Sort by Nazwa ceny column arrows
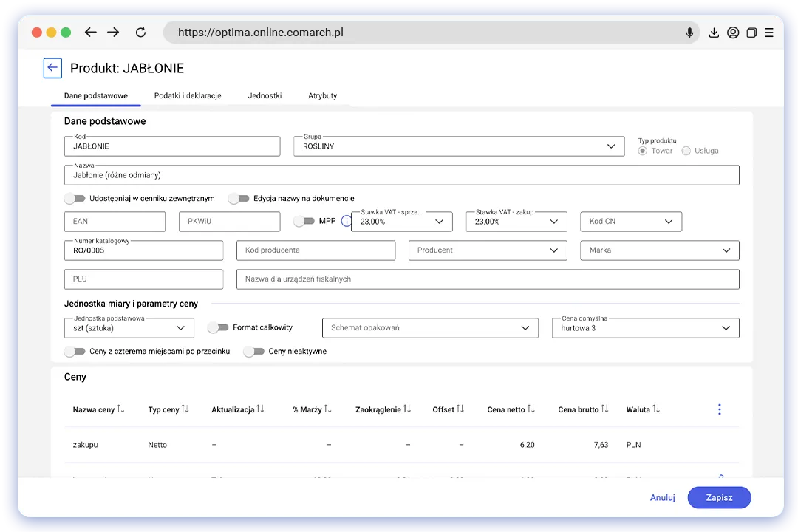This screenshot has height=532, width=798. [x=121, y=409]
